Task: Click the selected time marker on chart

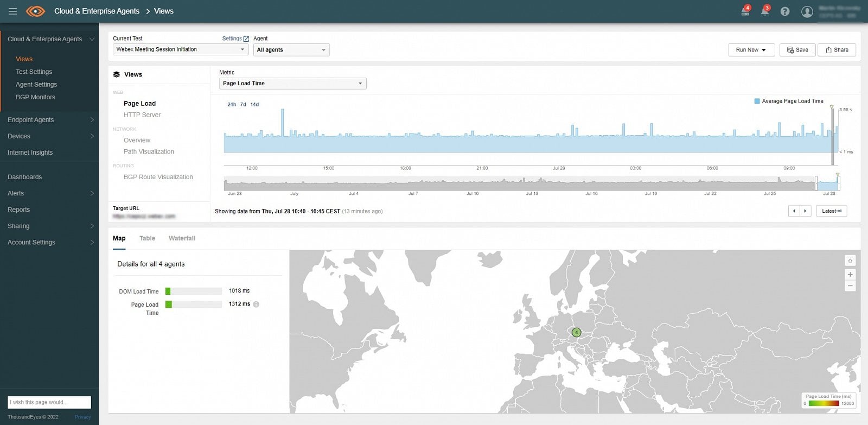Action: [x=832, y=136]
